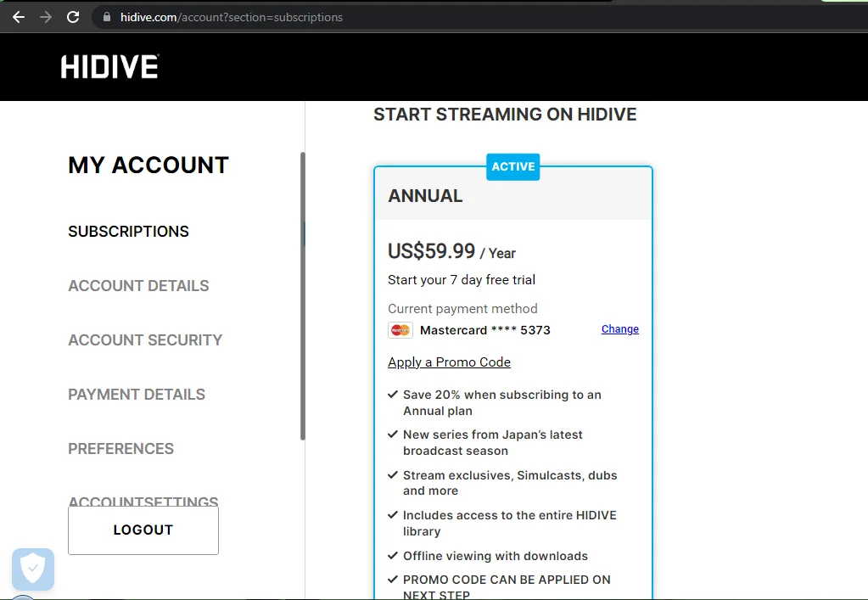Click 'Stream exclusives, Simulcasts, dubs' text
This screenshot has height=600, width=868.
510,483
